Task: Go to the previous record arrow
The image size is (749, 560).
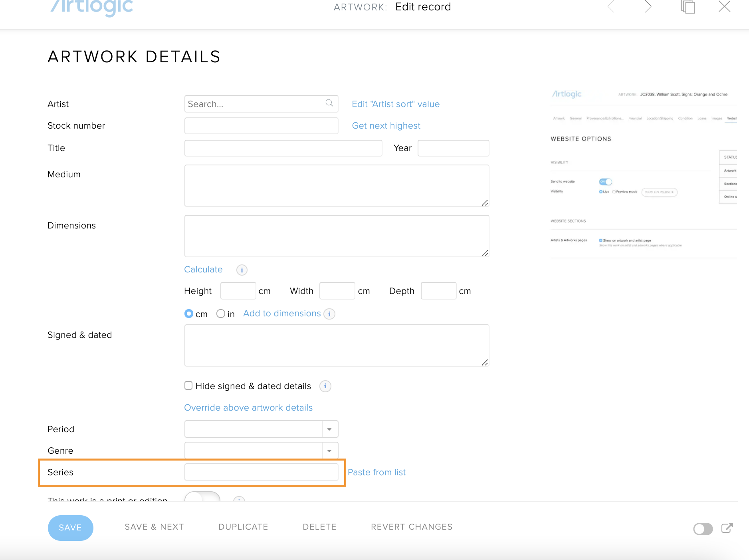Action: pyautogui.click(x=611, y=7)
